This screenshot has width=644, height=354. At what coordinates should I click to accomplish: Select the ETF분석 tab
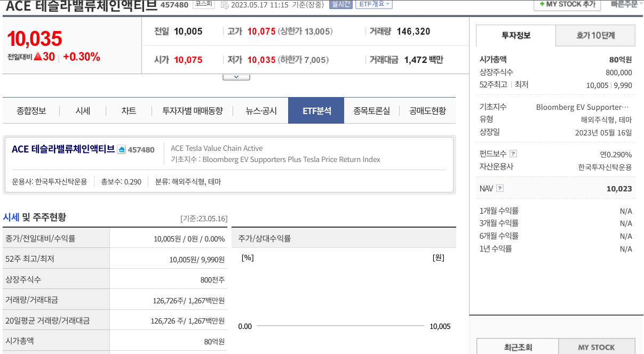point(316,111)
